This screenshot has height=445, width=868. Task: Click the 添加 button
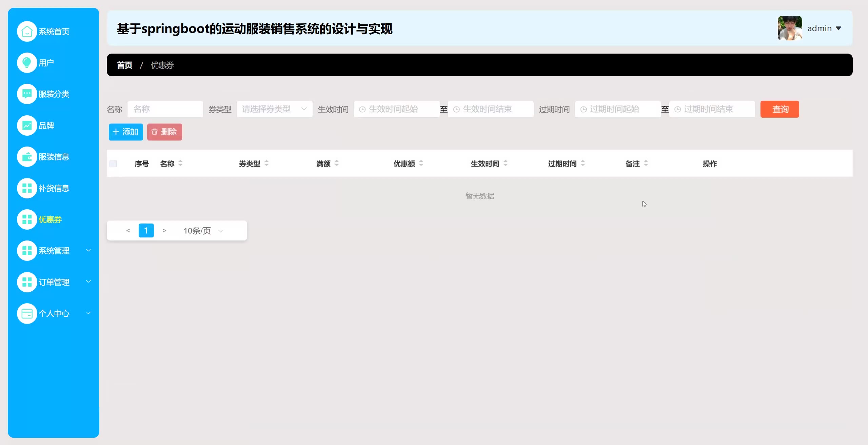(126, 132)
